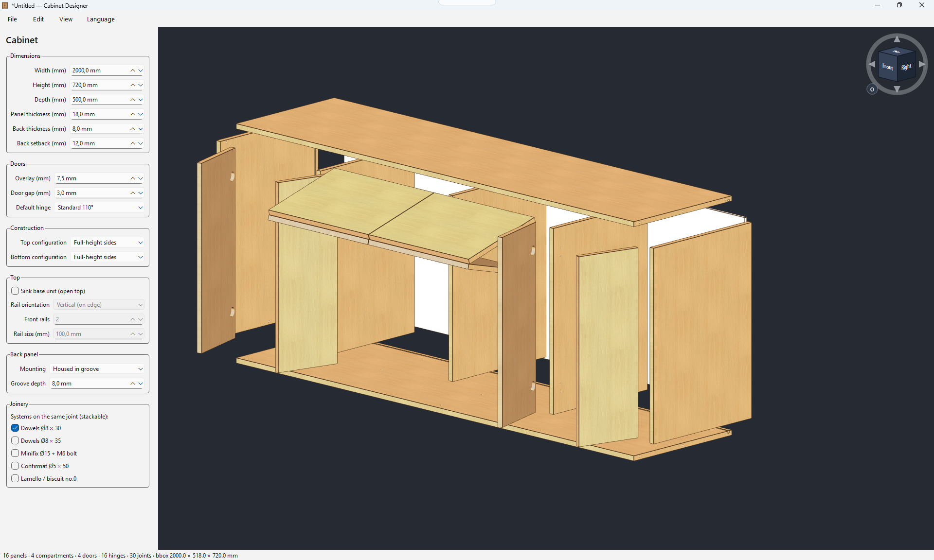Decrease Depth value with down arrow
This screenshot has width=934, height=560.
click(141, 100)
